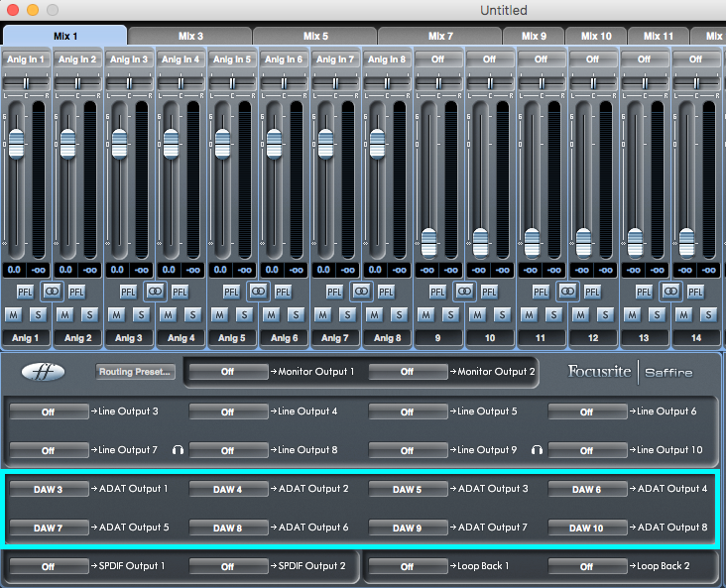Switch to the Mix 5 tab
Image resolution: width=726 pixels, height=588 pixels.
click(315, 36)
